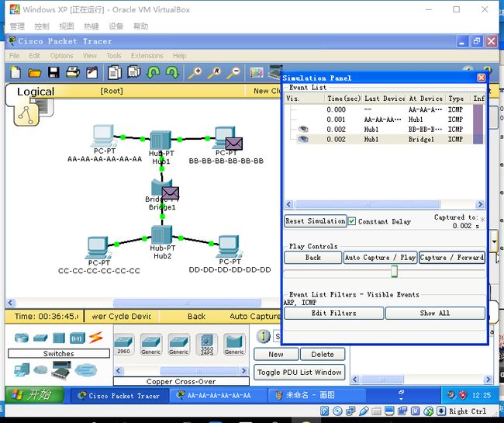This screenshot has height=423, width=504.
Task: Select the Multiuser Connection icon
Action: coord(85,370)
